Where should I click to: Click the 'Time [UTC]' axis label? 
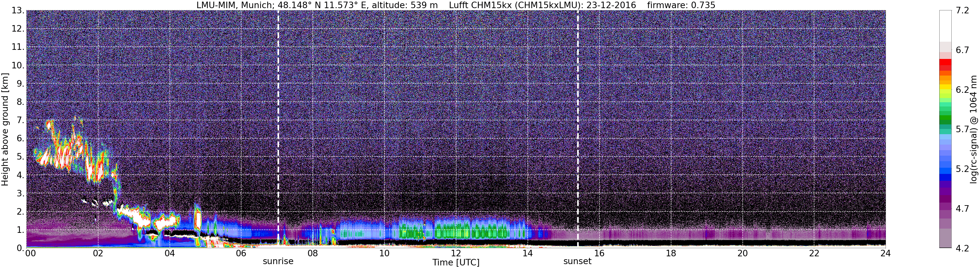pyautogui.click(x=456, y=262)
